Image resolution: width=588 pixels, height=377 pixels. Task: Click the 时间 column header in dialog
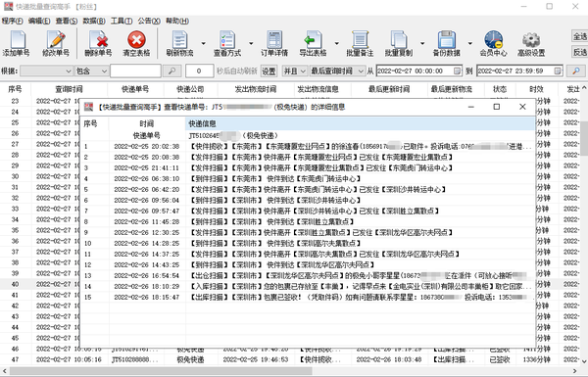[147, 123]
